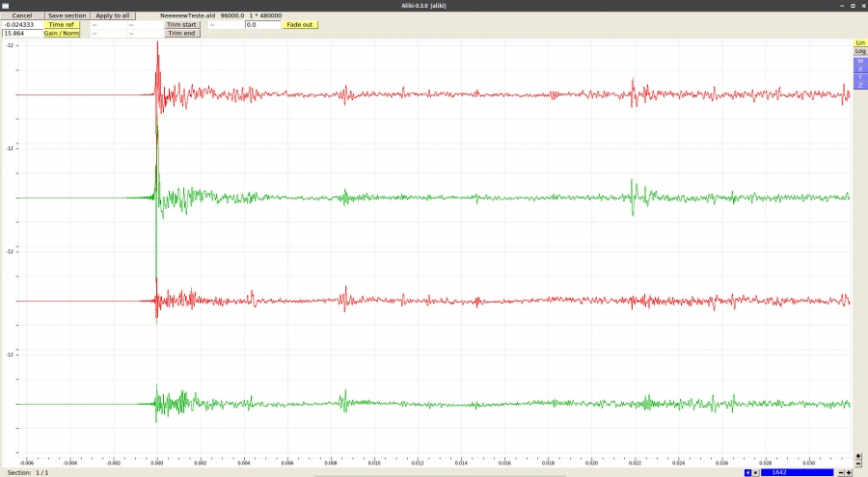Click the 0.000 time axis label
The width and height of the screenshot is (868, 477).
click(156, 463)
